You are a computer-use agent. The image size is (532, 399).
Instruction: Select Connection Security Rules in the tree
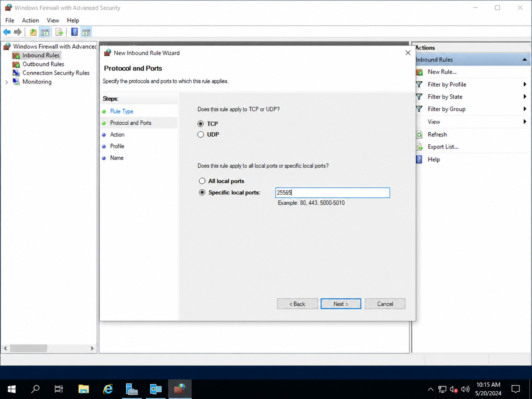[56, 73]
